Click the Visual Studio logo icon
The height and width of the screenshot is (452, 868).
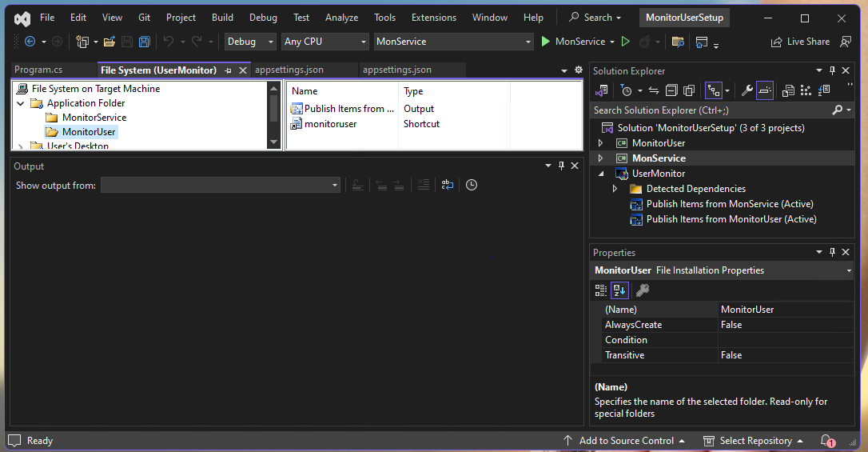coord(22,18)
